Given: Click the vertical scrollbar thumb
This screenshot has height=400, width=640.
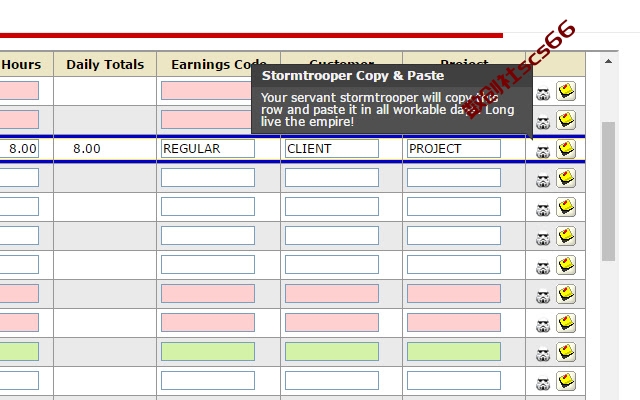Looking at the screenshot, I should [x=608, y=191].
